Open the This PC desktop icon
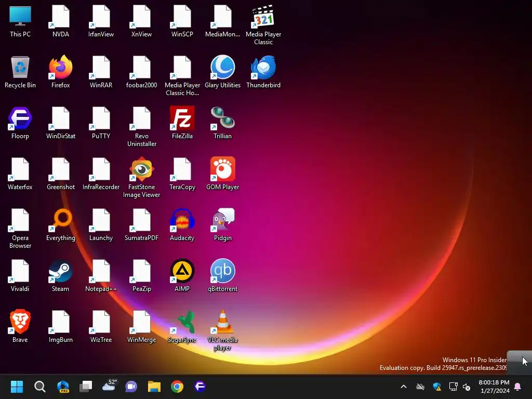This screenshot has width=532, height=399. 20,21
